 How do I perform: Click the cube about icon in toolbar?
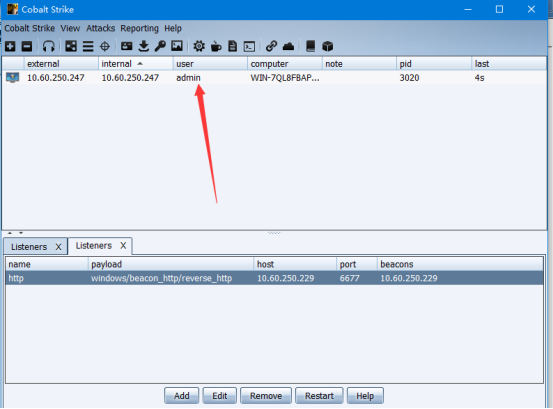click(x=328, y=46)
